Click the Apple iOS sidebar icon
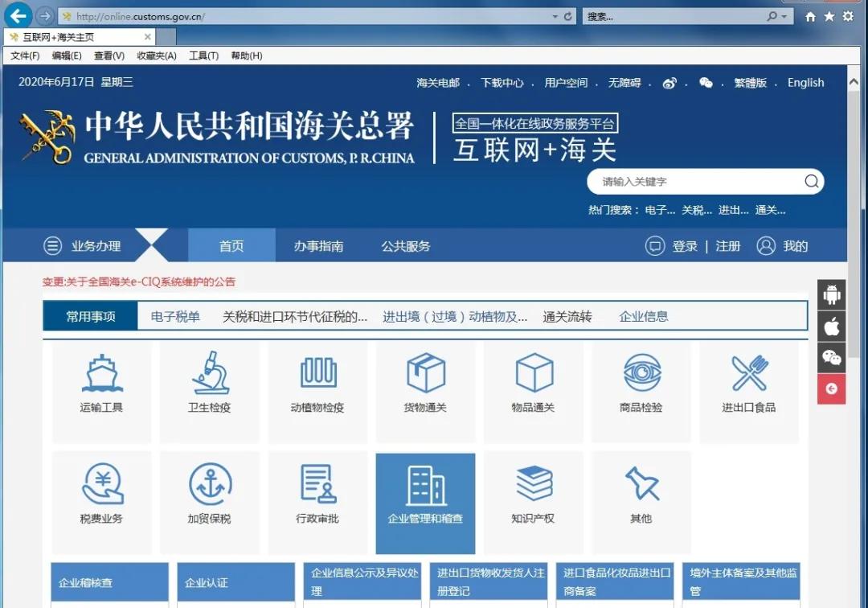The height and width of the screenshot is (608, 868). 832,326
